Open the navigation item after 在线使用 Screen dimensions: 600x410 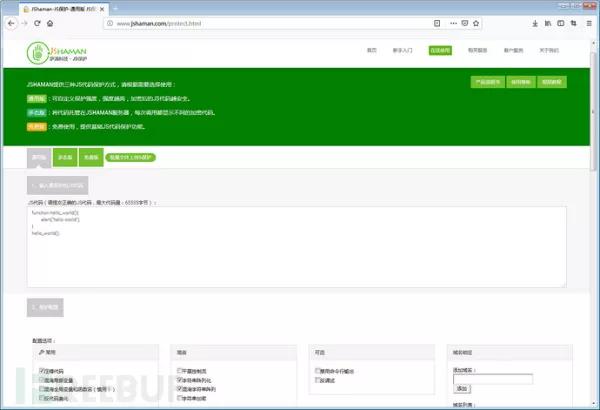[x=477, y=51]
